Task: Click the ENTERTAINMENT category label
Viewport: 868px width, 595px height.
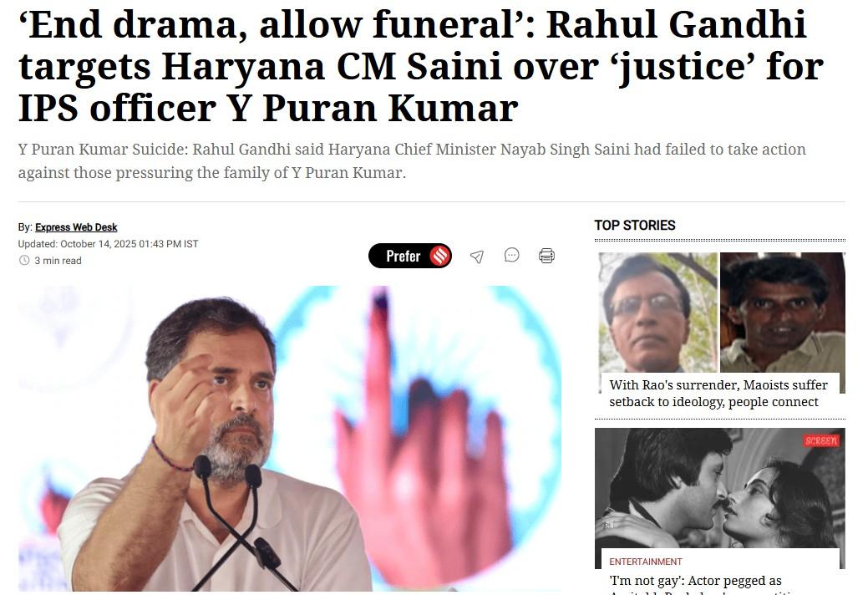Action: 646,562
